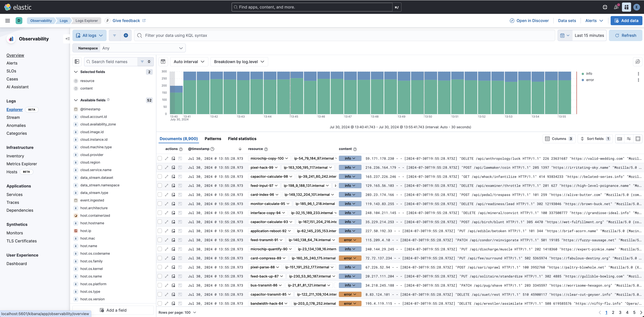Go to Services under Applications
This screenshot has width=644, height=317.
click(x=14, y=195)
